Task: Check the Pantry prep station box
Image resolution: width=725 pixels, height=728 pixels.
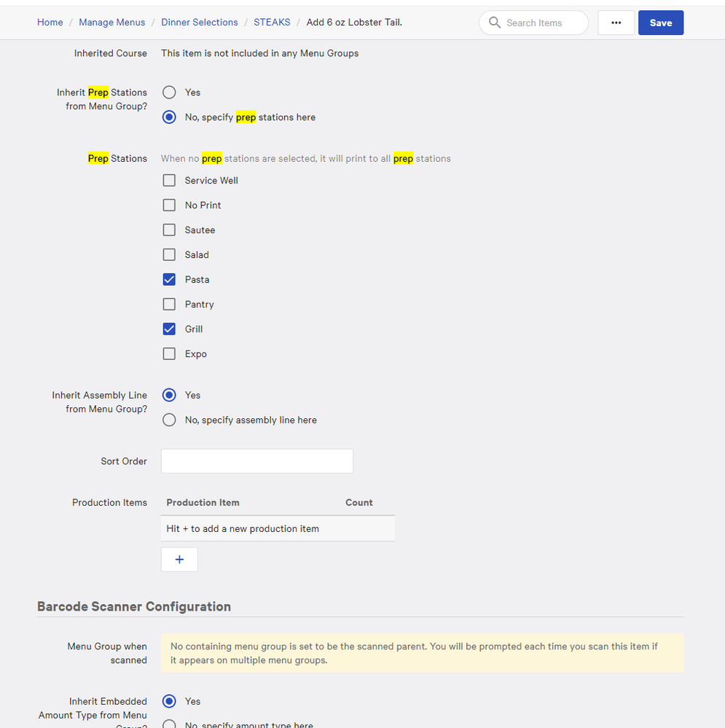Action: [x=169, y=305]
